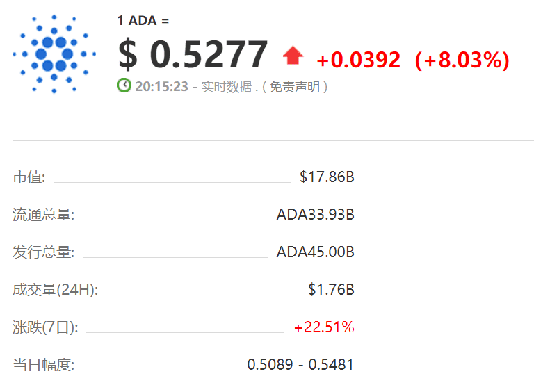Click the 流通总量 label
The height and width of the screenshot is (392, 534).
coord(43,215)
